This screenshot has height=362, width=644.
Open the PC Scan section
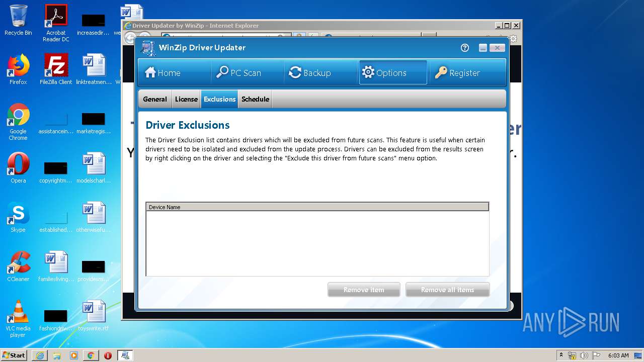pyautogui.click(x=248, y=73)
